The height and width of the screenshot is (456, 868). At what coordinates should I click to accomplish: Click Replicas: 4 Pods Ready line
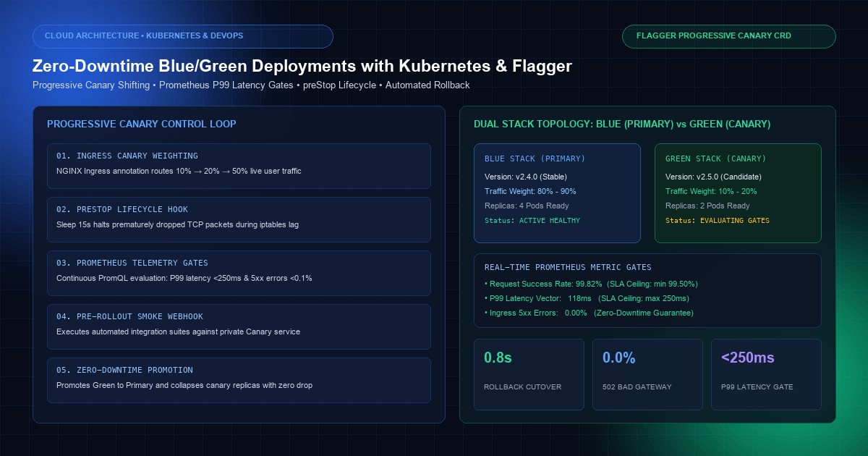[x=527, y=206]
